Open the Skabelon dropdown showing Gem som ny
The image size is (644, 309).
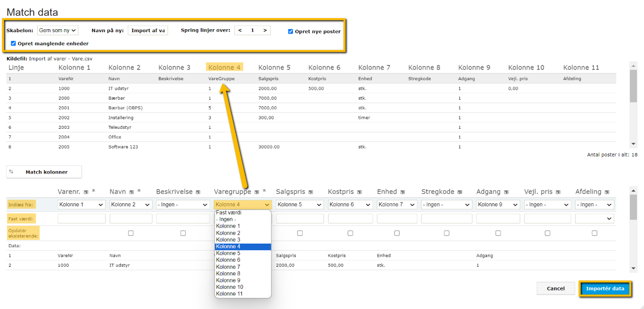tap(57, 30)
